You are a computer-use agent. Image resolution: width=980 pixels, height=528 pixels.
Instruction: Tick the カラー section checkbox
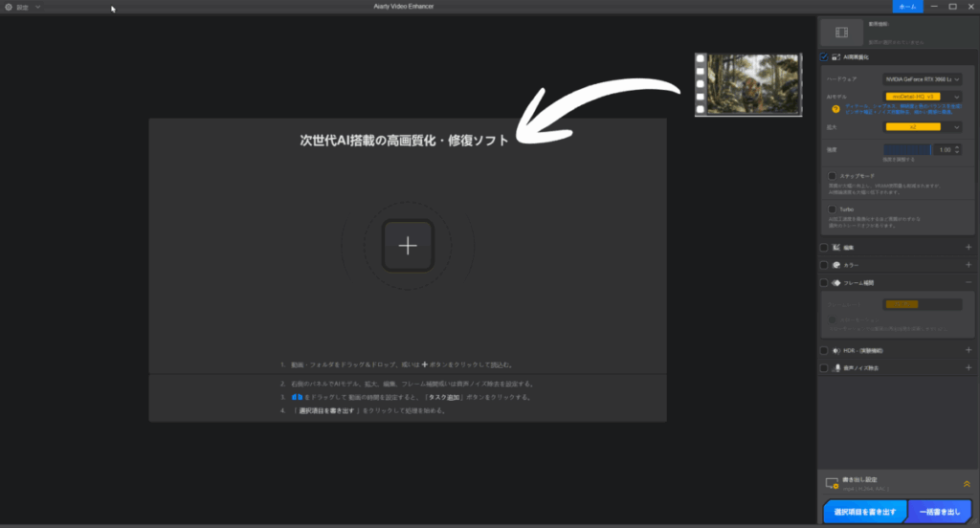tap(824, 265)
